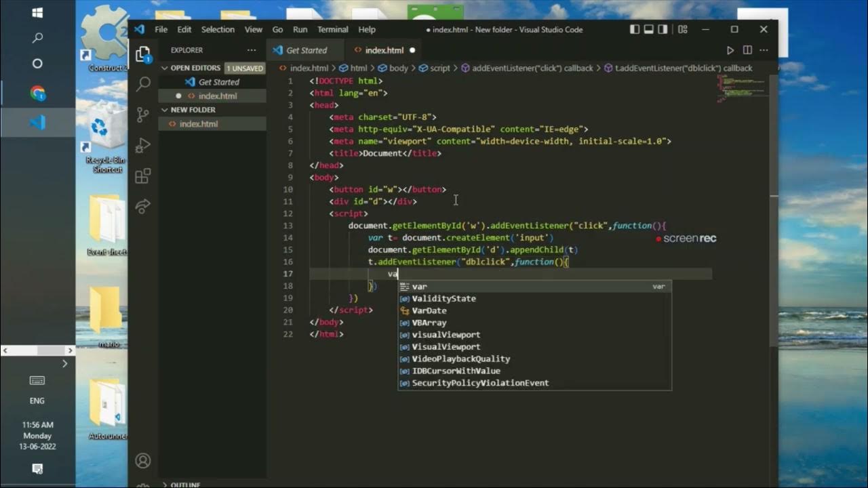The image size is (868, 488).
Task: Open the Extensions view
Action: point(143,176)
